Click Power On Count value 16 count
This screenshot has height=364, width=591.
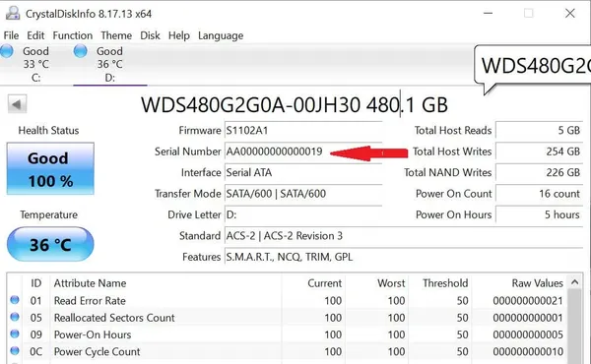[x=540, y=194]
